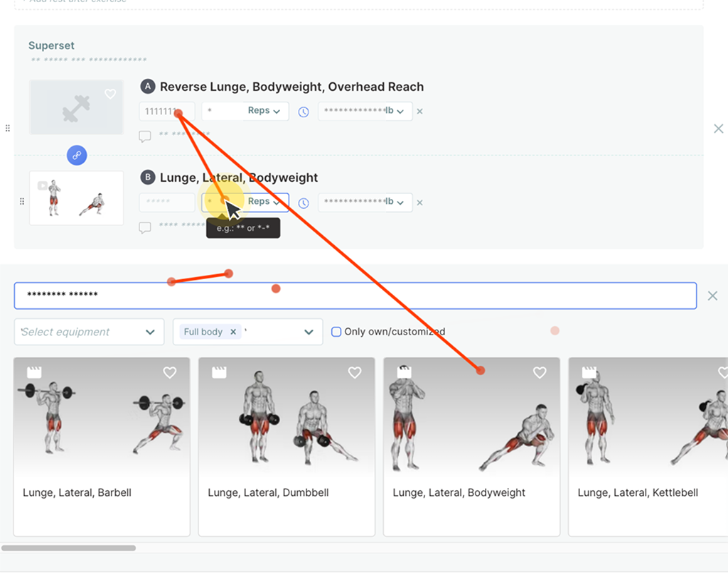Screen dimensions: 728x574
Task: Toggle Only own/customized checkbox
Action: tap(336, 332)
